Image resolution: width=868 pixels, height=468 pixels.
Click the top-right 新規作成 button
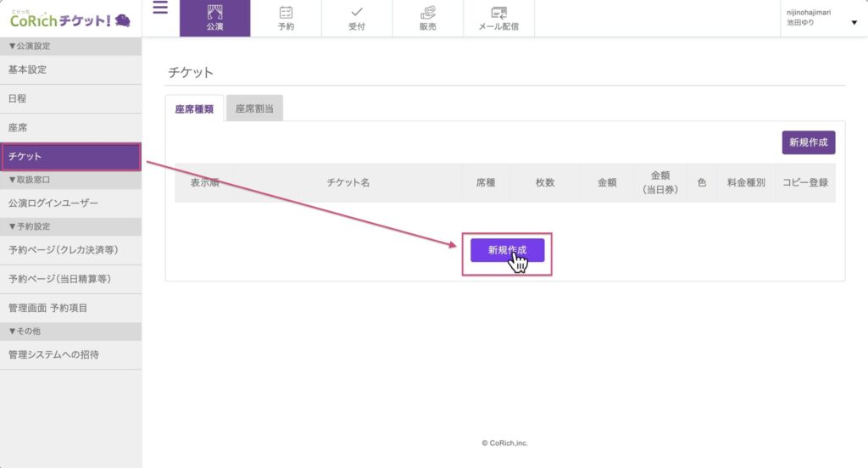pyautogui.click(x=808, y=142)
